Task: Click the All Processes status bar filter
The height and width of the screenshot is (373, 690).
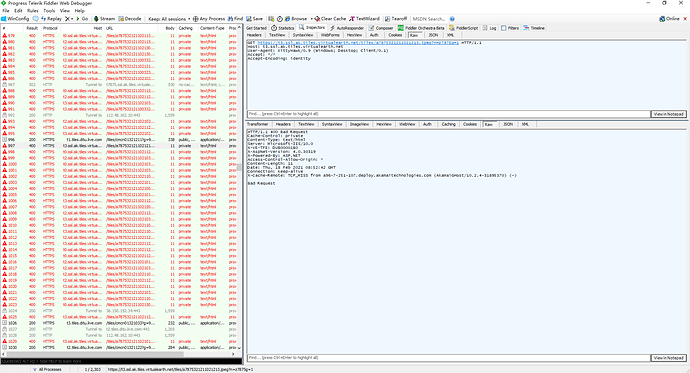Action: pos(47,369)
